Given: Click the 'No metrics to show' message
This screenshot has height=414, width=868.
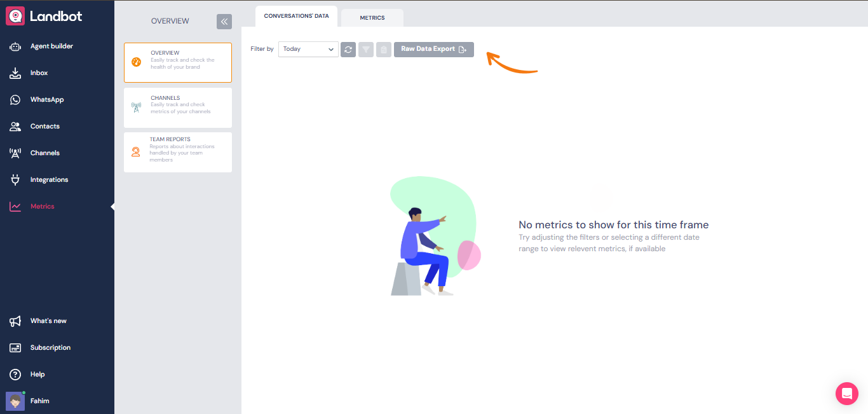Looking at the screenshot, I should 614,224.
